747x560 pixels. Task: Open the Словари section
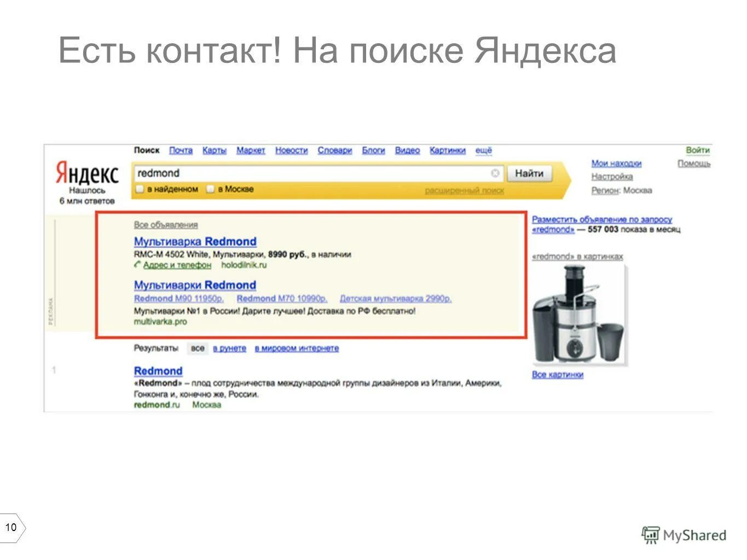click(334, 150)
